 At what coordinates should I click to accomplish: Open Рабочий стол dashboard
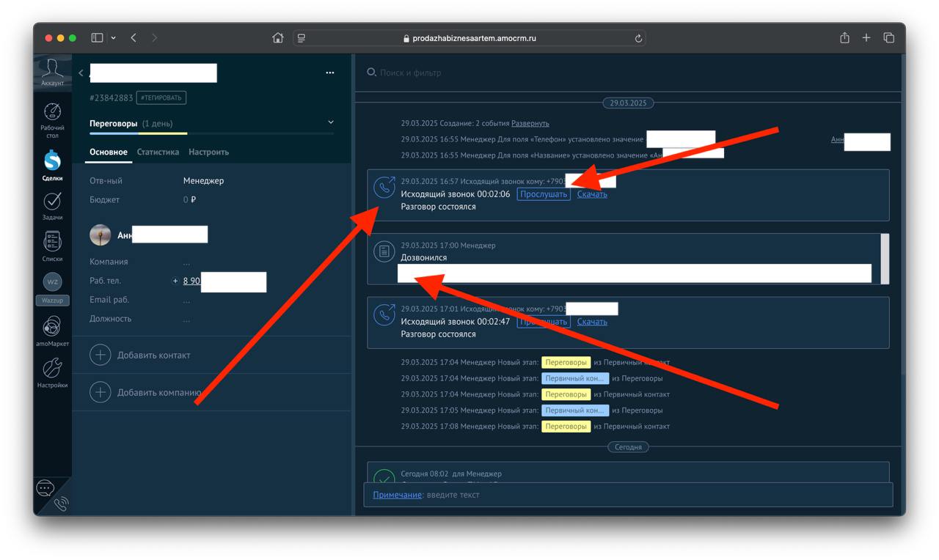(x=52, y=120)
